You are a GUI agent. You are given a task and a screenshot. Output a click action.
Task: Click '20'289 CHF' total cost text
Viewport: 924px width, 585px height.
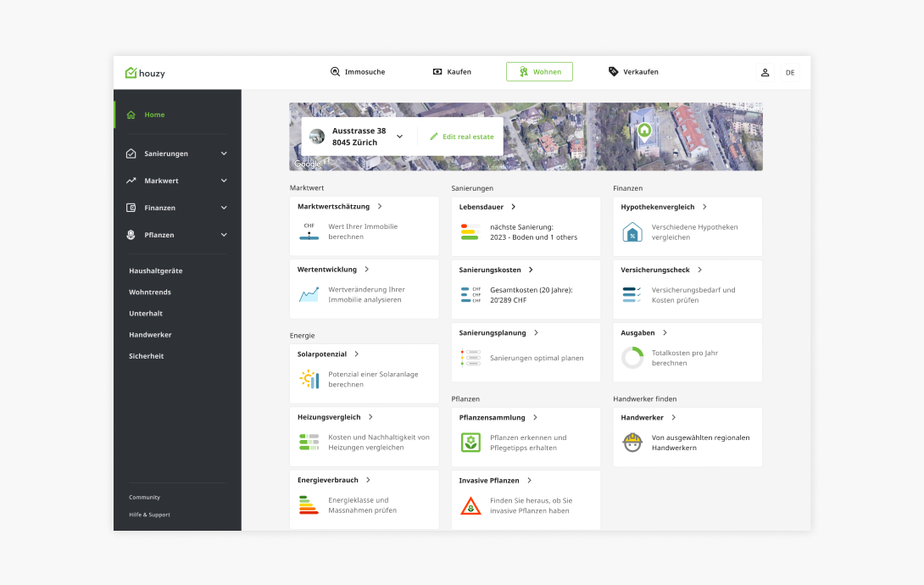[x=508, y=300]
